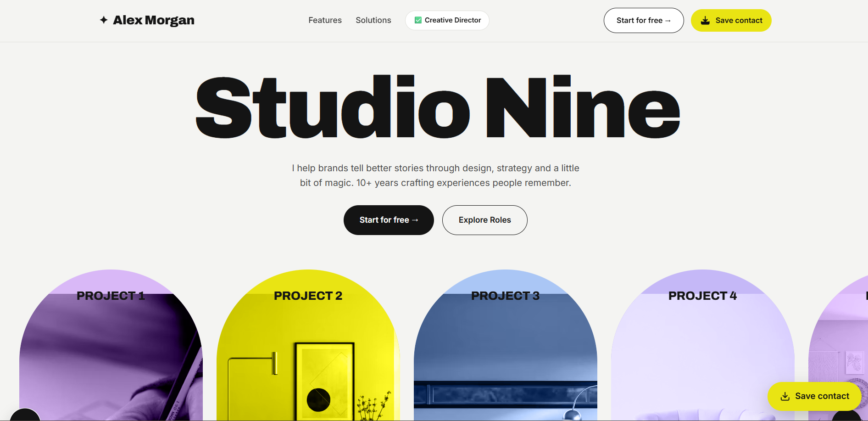Click the black Start for free hero button
This screenshot has width=868, height=421.
pyautogui.click(x=389, y=220)
